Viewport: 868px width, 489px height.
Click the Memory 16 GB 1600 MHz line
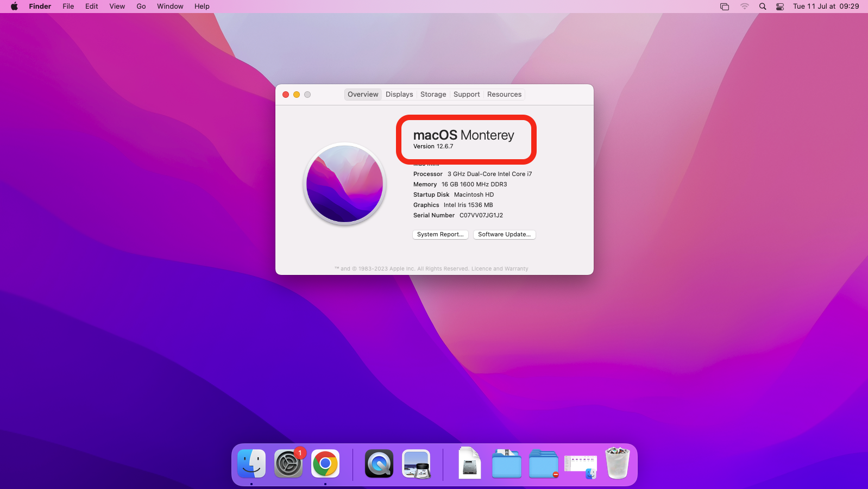tap(460, 185)
